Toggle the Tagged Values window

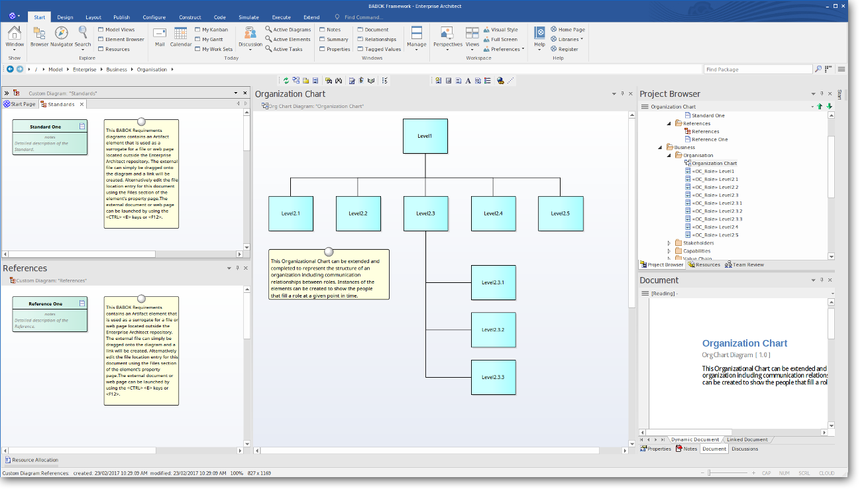coord(378,49)
